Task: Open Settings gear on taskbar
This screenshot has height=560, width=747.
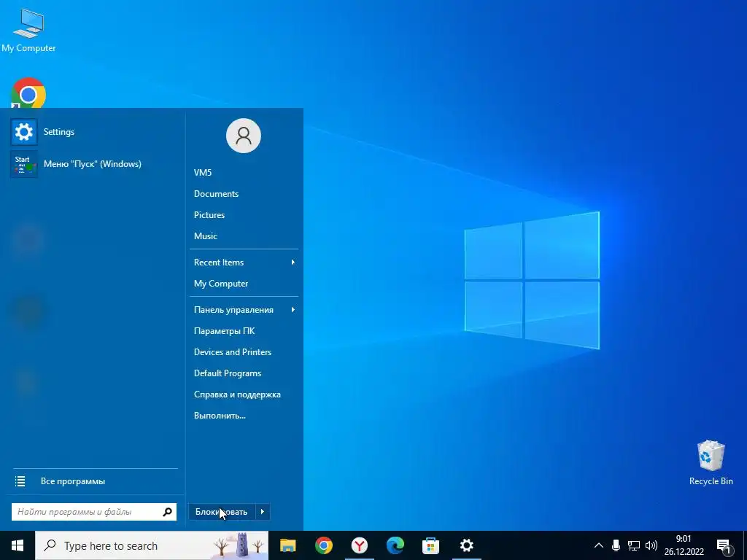Action: (x=466, y=545)
